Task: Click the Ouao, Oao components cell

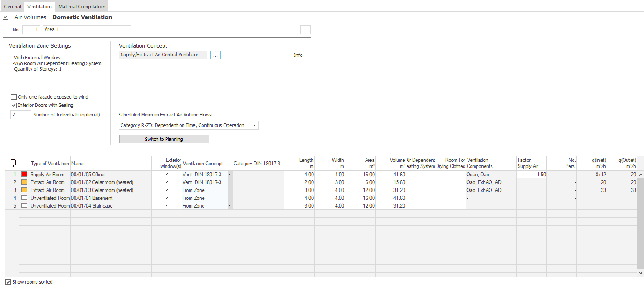Action: [x=491, y=175]
